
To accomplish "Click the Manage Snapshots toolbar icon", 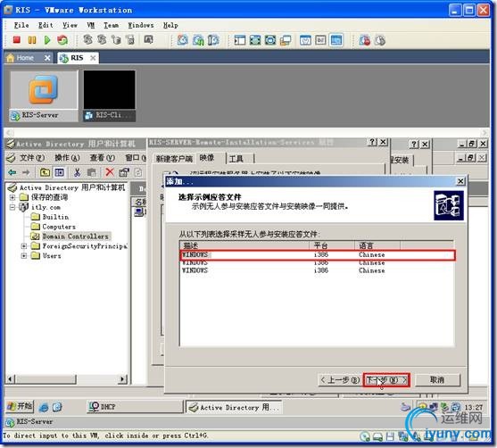I will (x=213, y=40).
